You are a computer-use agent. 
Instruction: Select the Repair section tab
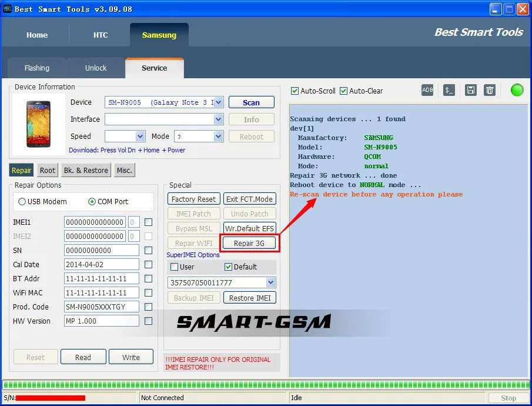pyautogui.click(x=21, y=170)
